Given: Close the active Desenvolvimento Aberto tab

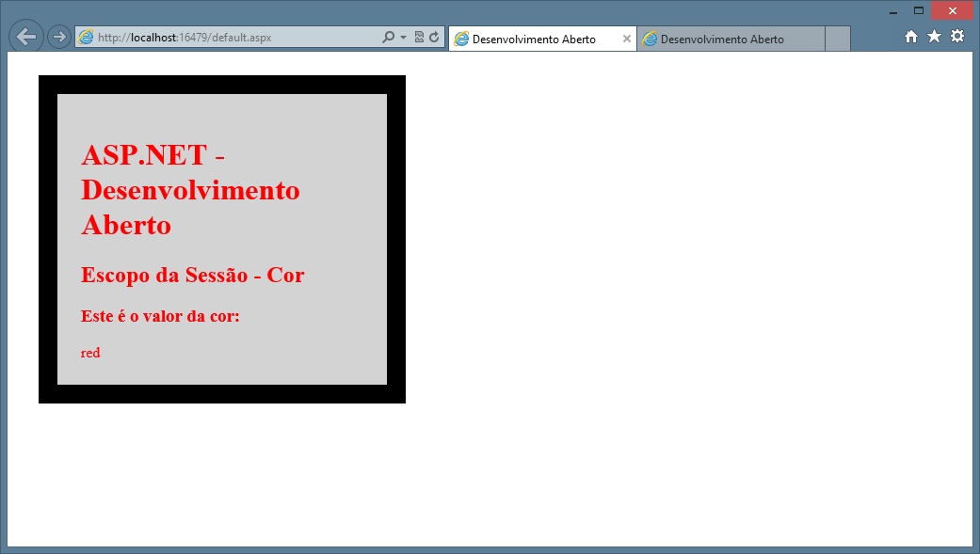Looking at the screenshot, I should point(627,40).
